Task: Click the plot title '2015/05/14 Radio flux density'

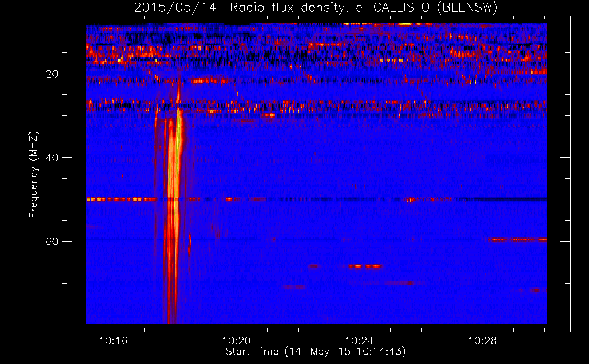Action: [316, 7]
